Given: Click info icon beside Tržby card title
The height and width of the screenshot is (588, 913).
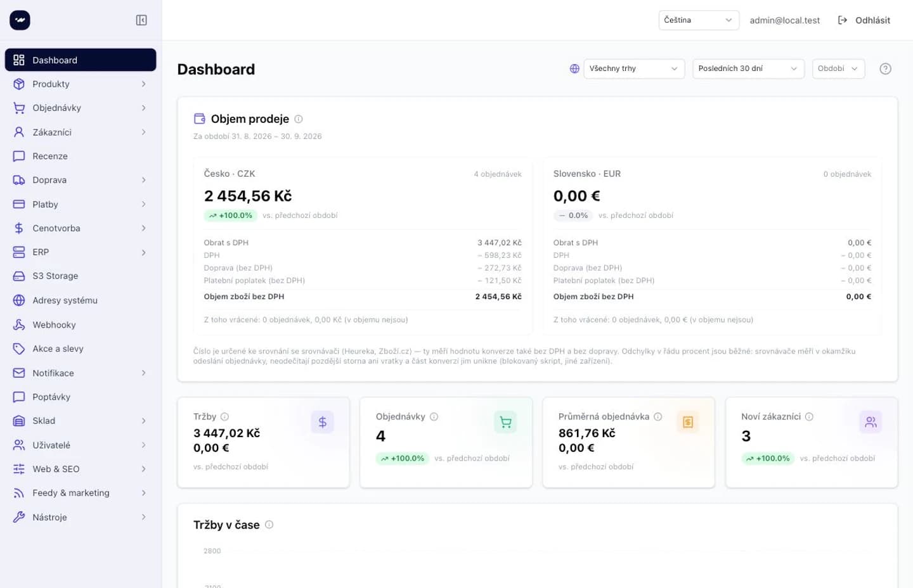Looking at the screenshot, I should tap(224, 416).
